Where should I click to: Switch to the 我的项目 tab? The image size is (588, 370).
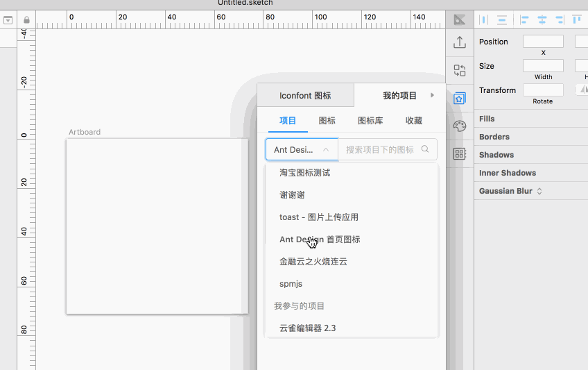[400, 95]
